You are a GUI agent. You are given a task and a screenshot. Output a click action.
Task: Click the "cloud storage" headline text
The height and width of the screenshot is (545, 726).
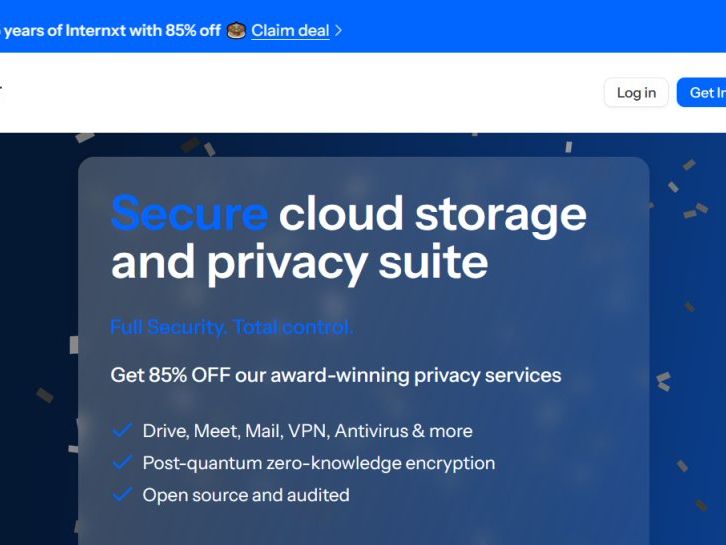click(432, 213)
